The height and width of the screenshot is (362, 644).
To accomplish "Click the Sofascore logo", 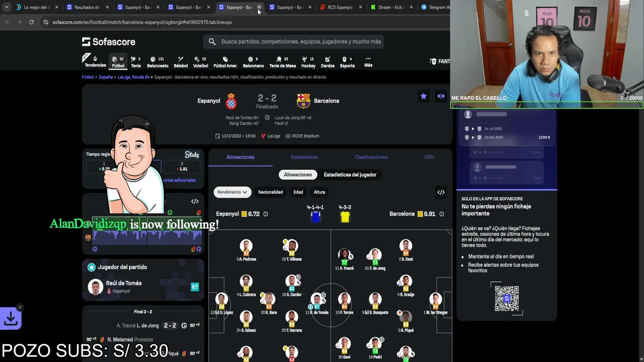I will (x=109, y=42).
